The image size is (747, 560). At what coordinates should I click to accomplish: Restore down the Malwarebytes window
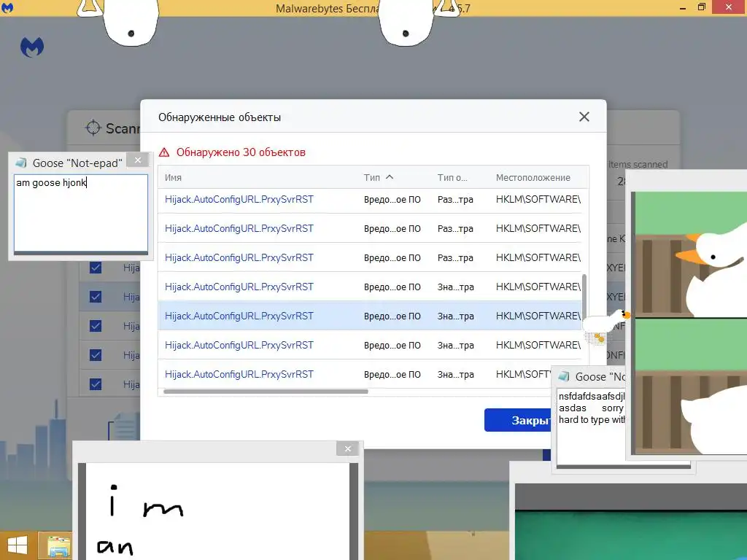coord(701,7)
